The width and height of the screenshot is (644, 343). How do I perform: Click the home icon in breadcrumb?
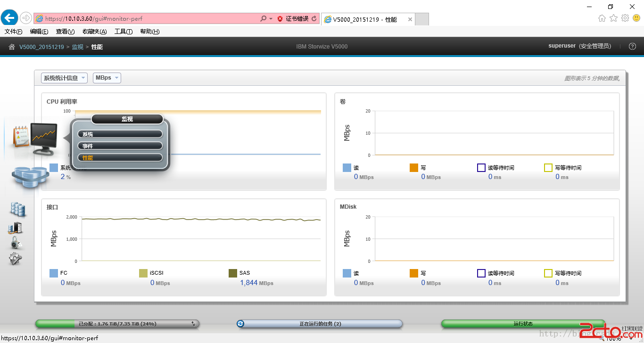point(12,47)
